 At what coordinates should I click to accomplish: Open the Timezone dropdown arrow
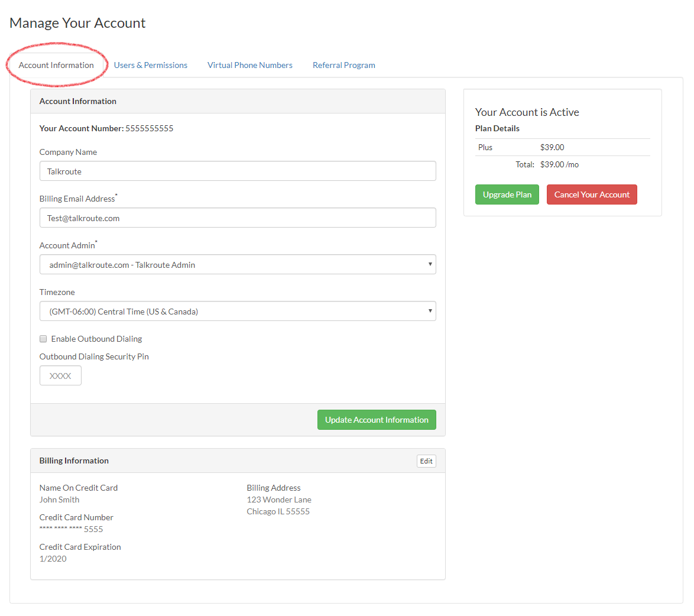[x=430, y=311]
